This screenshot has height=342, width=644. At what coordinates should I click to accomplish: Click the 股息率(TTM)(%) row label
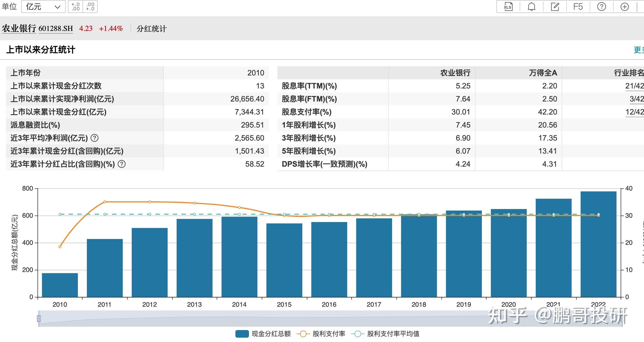click(x=309, y=86)
